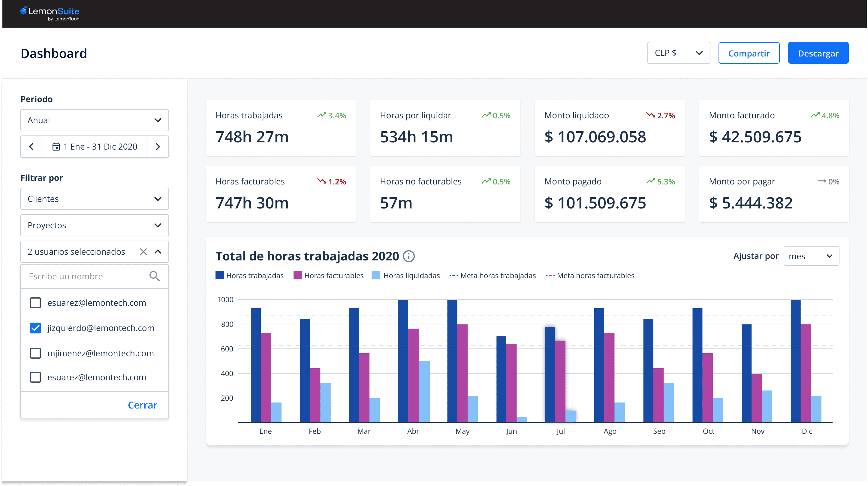Expand the Clientes filter dropdown
Viewport: 868px width, 486px height.
click(x=94, y=199)
